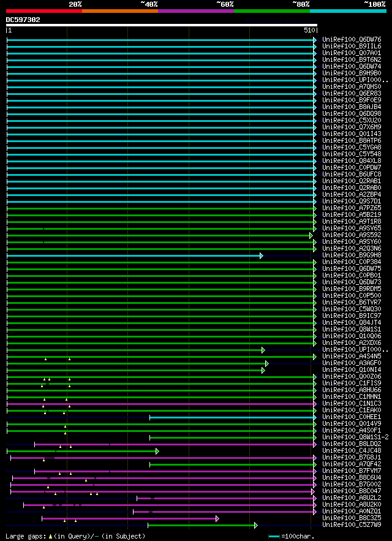
Task: Click the arrowhead ending the A9S592 alignment
Action: pyautogui.click(x=311, y=235)
